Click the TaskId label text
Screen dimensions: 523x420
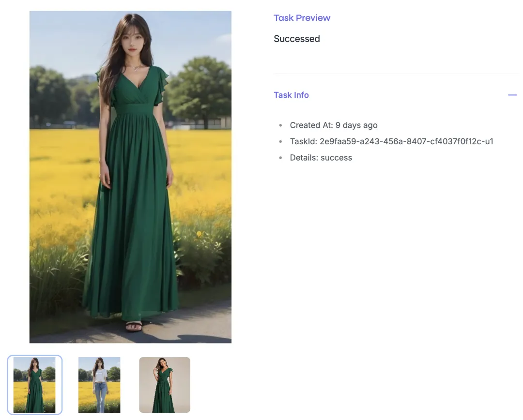click(x=303, y=141)
